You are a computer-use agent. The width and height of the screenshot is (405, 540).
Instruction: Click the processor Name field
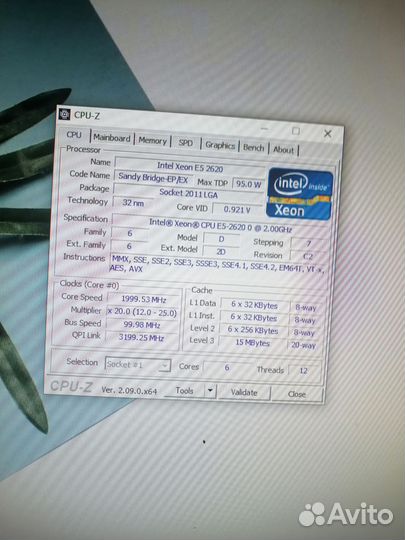pos(190,167)
